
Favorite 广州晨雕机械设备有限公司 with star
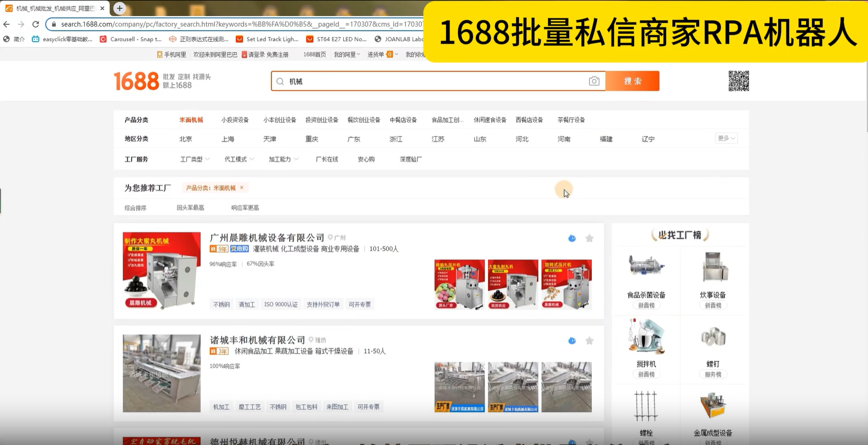(x=589, y=238)
